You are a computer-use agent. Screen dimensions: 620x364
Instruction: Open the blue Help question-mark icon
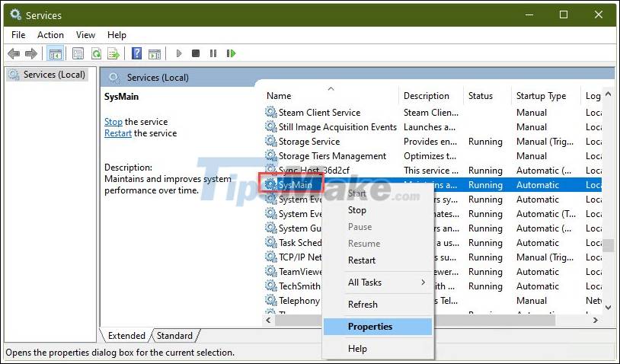tap(137, 53)
